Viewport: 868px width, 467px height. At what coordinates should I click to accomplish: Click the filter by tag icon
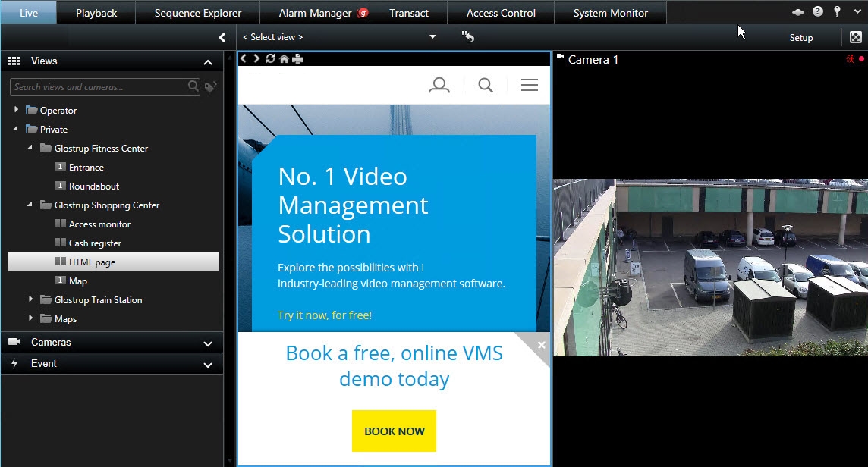[211, 87]
